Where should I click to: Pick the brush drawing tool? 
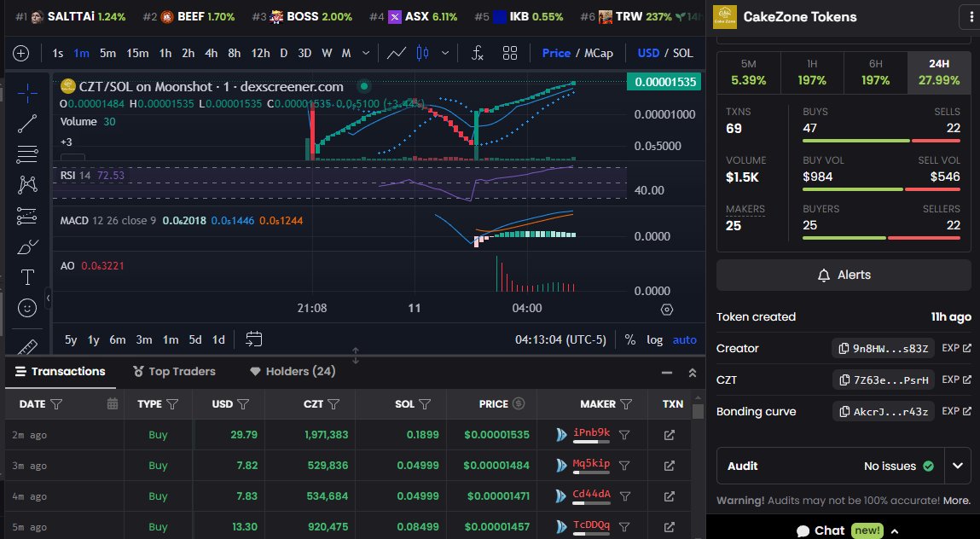27,247
